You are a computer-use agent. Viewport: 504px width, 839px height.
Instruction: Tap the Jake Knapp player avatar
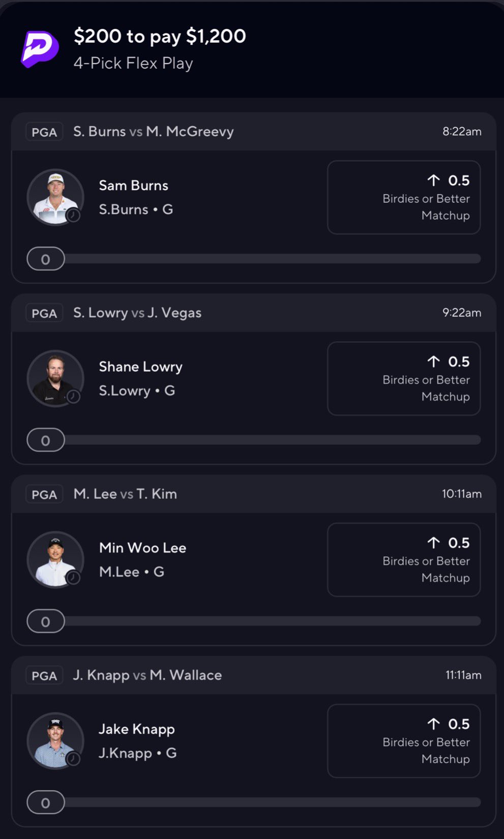coord(55,740)
